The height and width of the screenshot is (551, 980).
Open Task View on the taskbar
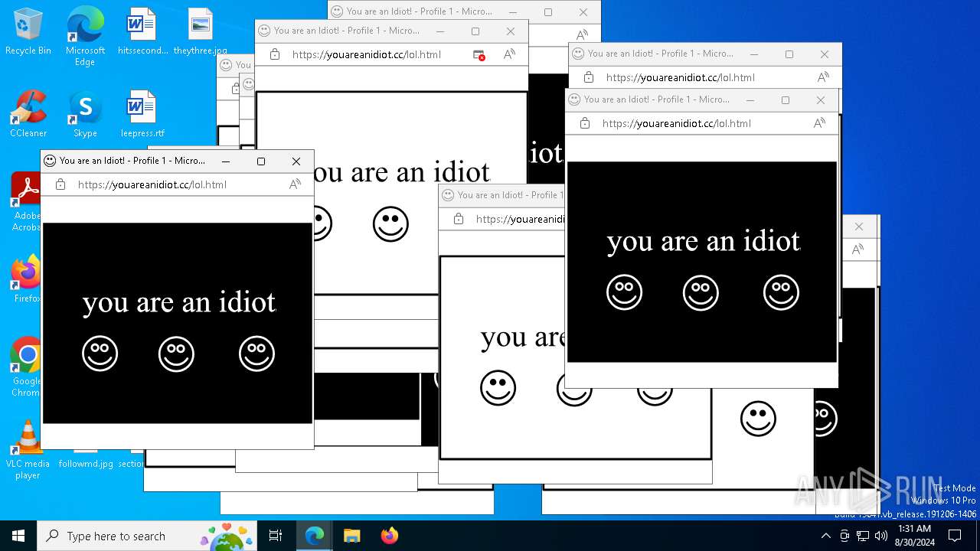[x=276, y=536]
